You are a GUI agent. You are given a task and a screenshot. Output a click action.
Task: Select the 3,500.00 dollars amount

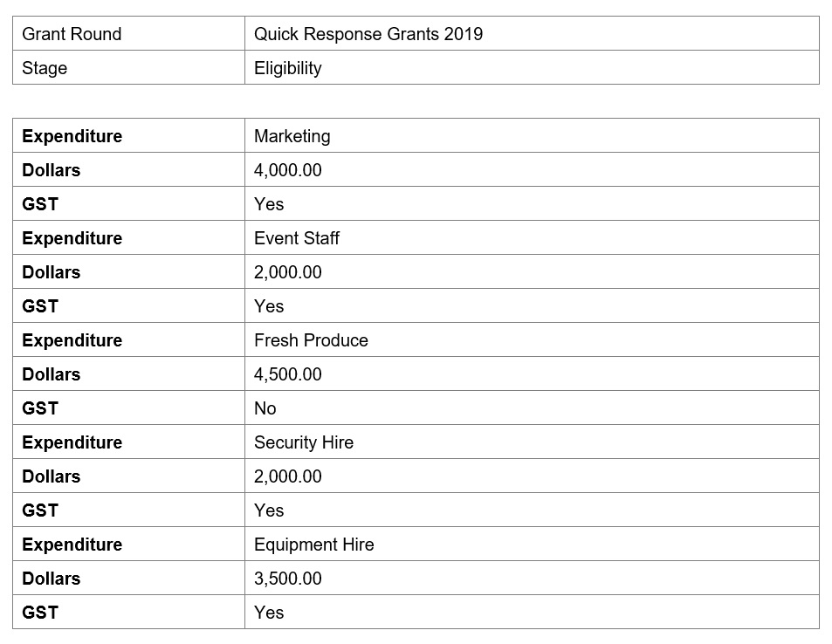287,579
